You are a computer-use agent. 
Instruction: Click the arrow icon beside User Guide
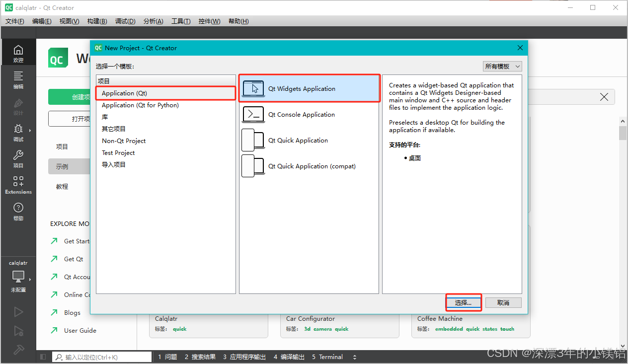click(x=54, y=330)
